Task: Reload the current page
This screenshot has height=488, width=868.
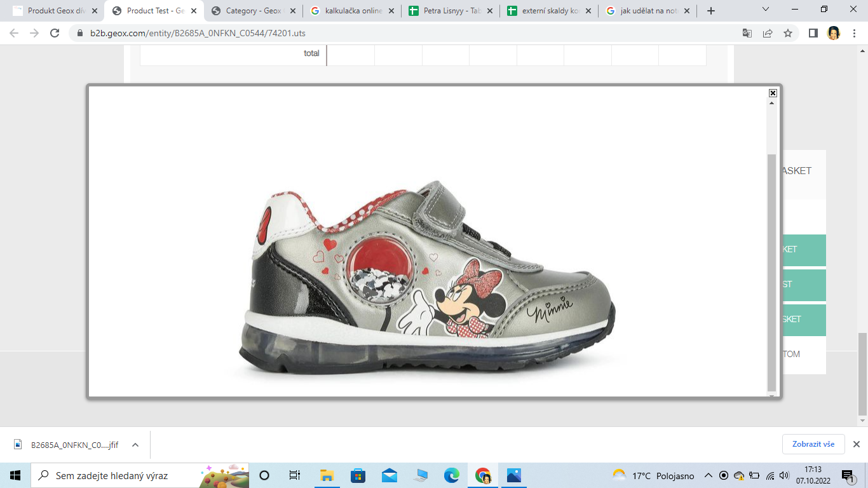Action: (55, 33)
